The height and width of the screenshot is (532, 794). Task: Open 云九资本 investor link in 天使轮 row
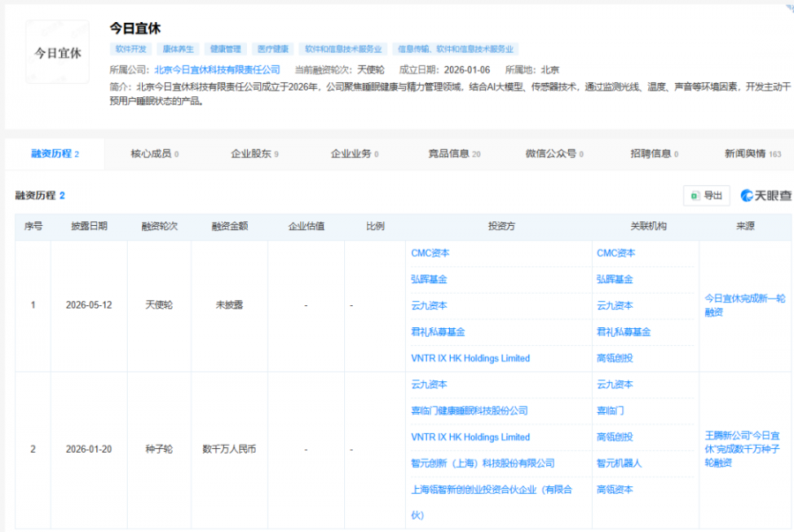click(429, 306)
